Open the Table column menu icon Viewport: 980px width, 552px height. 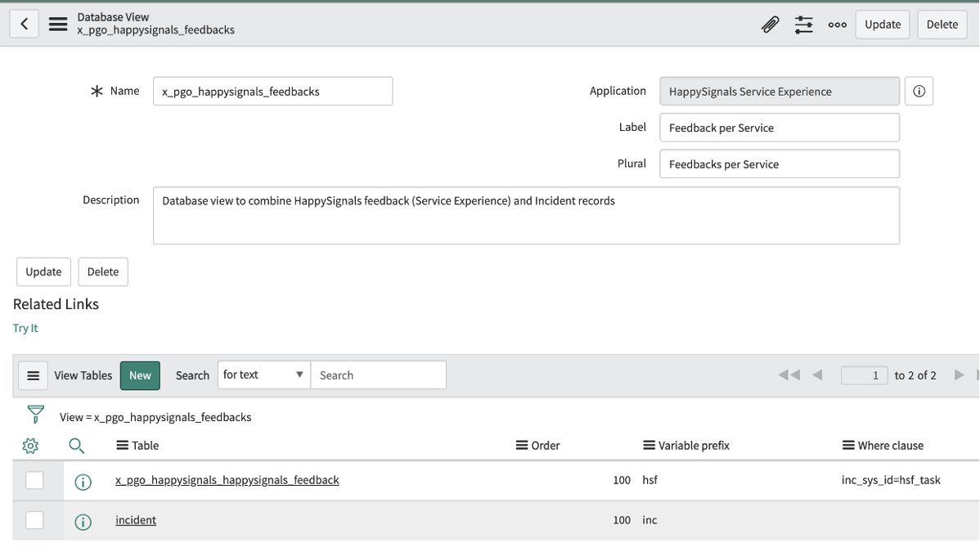(122, 446)
